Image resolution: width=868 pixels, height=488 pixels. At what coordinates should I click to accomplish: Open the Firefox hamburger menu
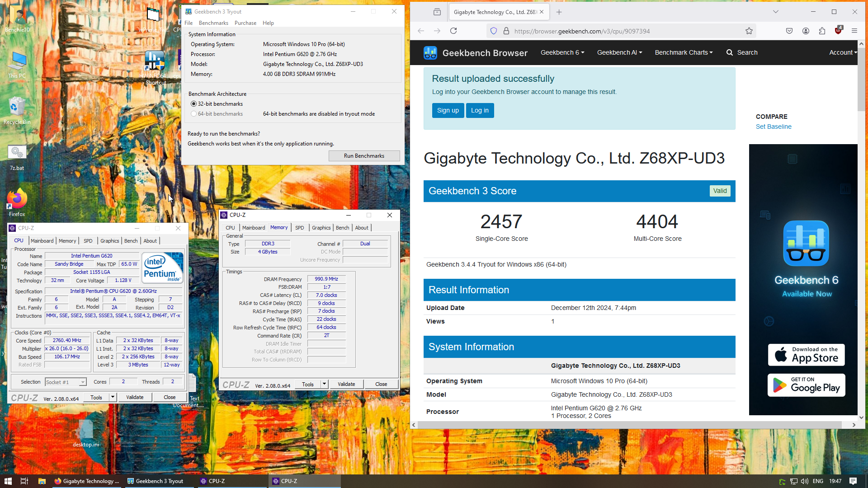[x=854, y=31]
